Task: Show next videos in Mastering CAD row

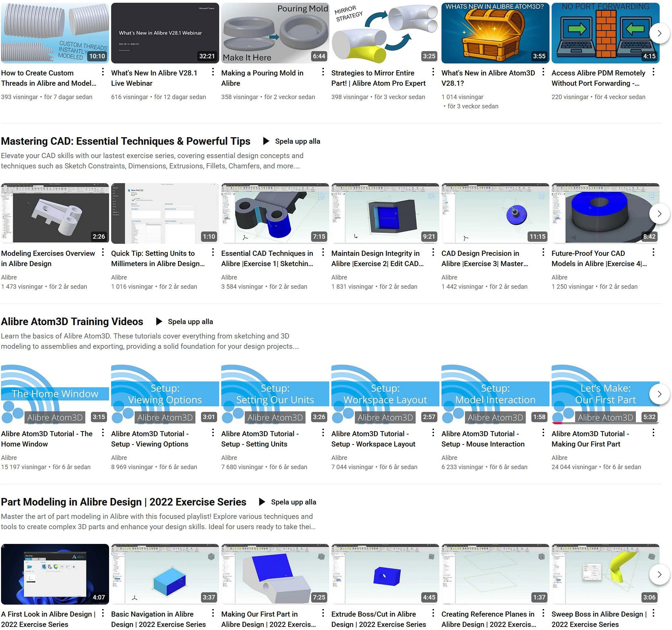Action: coord(659,214)
